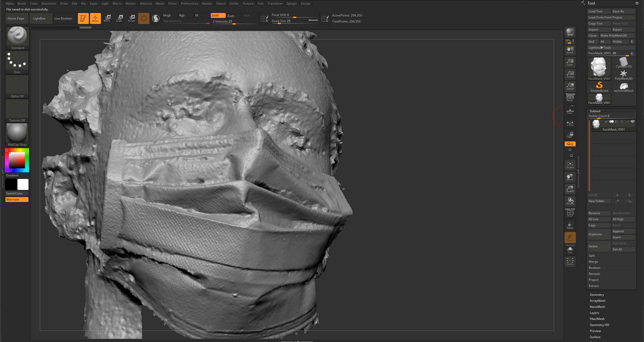Click the Alpha Off slot

click(17, 86)
